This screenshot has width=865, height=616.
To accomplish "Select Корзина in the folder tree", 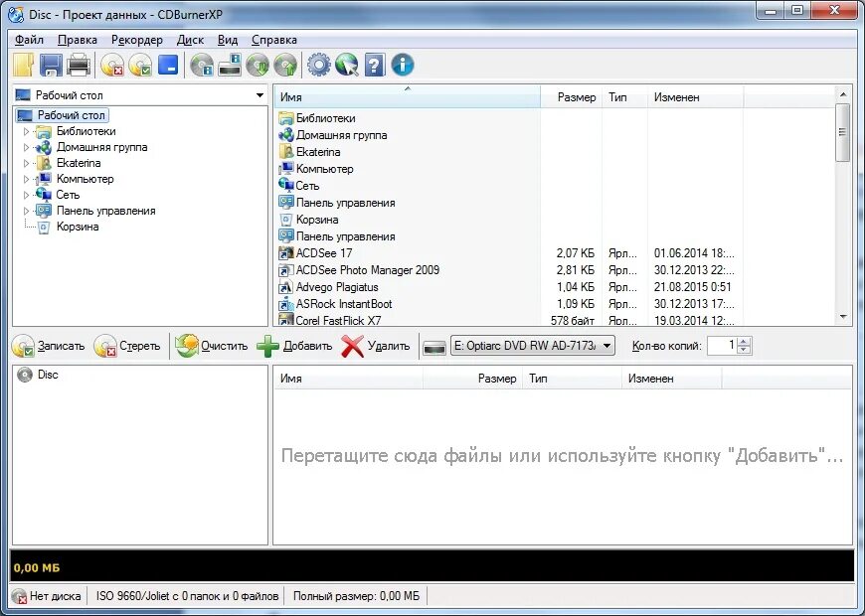I will tap(78, 227).
